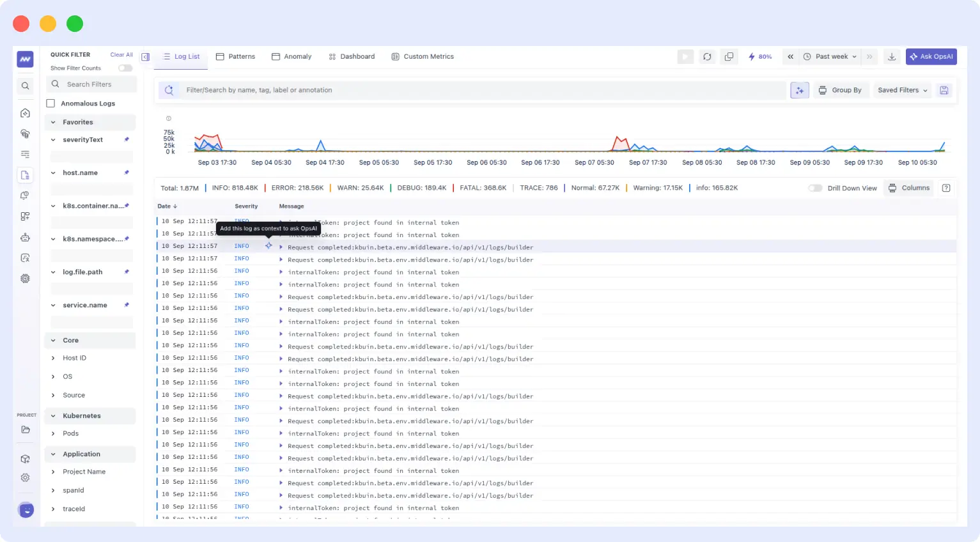
Task: Click the refresh icon in toolbar
Action: pyautogui.click(x=707, y=57)
